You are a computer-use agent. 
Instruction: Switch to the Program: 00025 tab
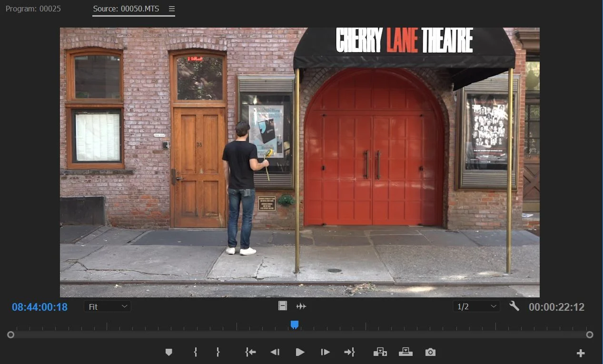(33, 9)
